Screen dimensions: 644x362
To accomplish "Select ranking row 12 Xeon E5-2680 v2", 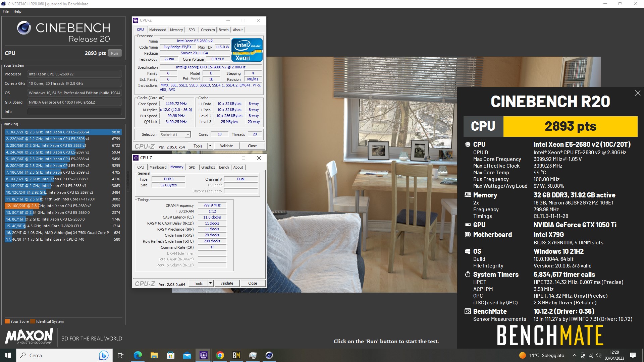I will point(63,206).
